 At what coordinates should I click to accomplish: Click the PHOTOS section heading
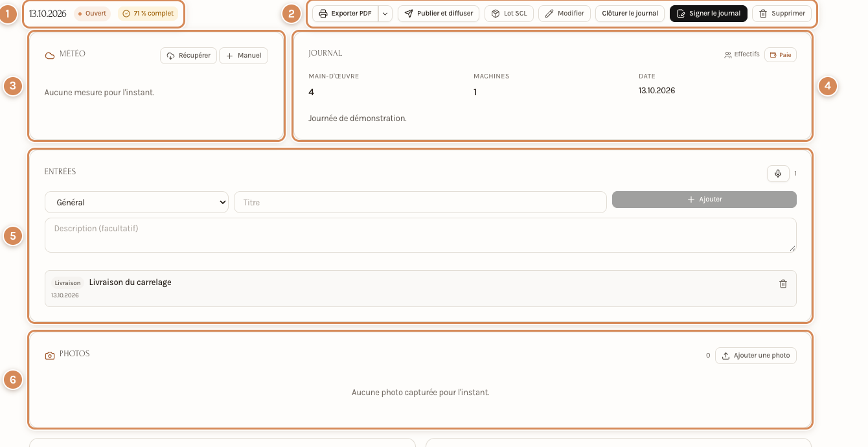tap(74, 354)
